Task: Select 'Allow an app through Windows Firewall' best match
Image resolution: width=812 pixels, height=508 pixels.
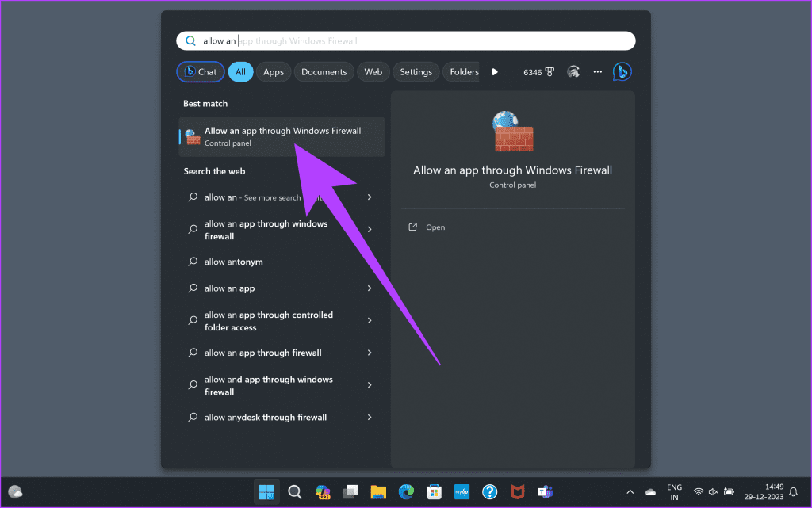Action: [278, 136]
